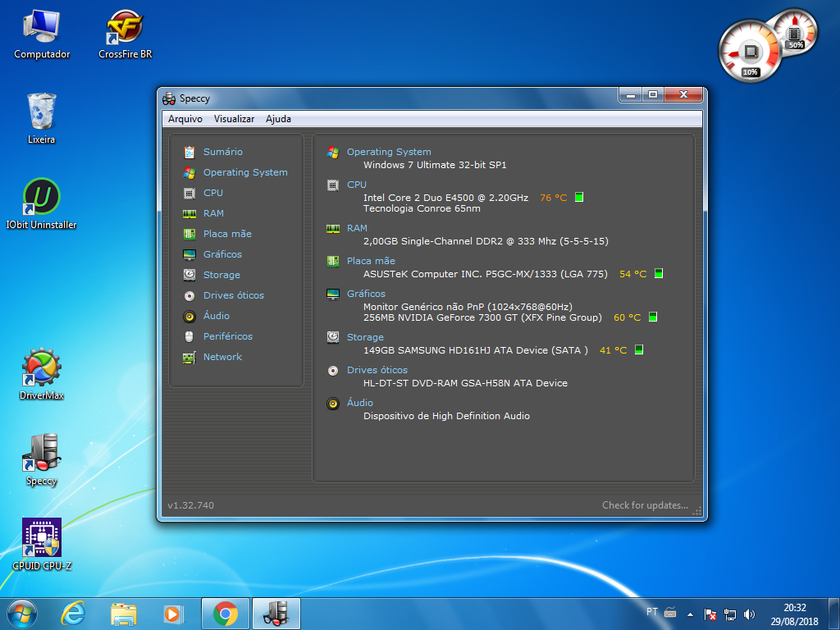Click the Windows flag icon beside Operating System heading
840x630 pixels.
coord(333,152)
